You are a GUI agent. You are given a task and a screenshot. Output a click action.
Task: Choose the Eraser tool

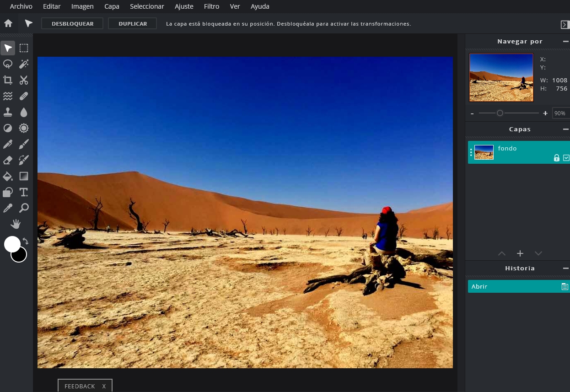(8, 160)
